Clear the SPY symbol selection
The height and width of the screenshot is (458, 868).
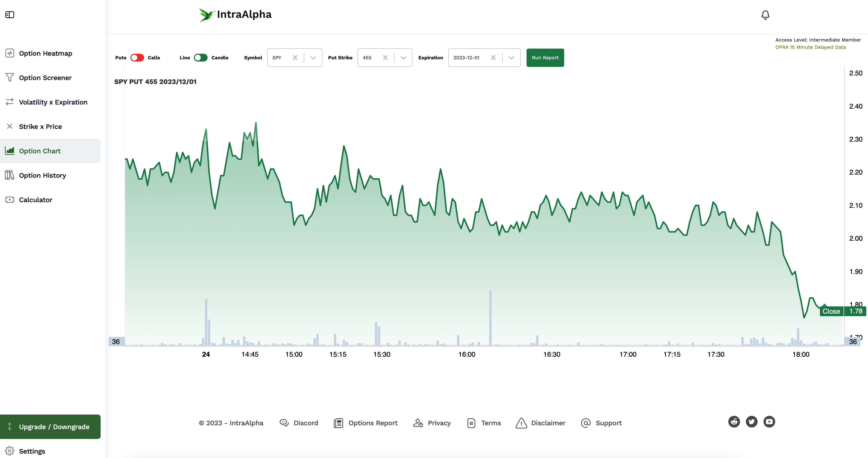pyautogui.click(x=295, y=58)
